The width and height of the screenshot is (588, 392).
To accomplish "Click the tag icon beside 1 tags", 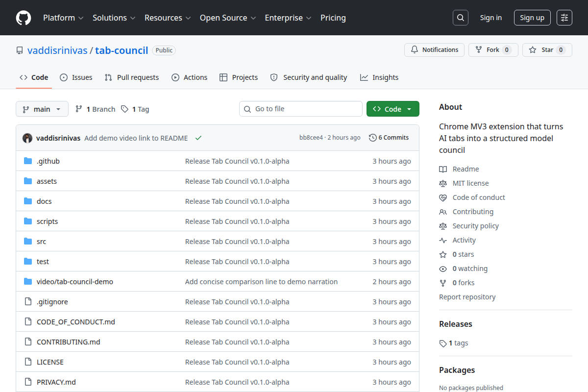I will [x=443, y=343].
